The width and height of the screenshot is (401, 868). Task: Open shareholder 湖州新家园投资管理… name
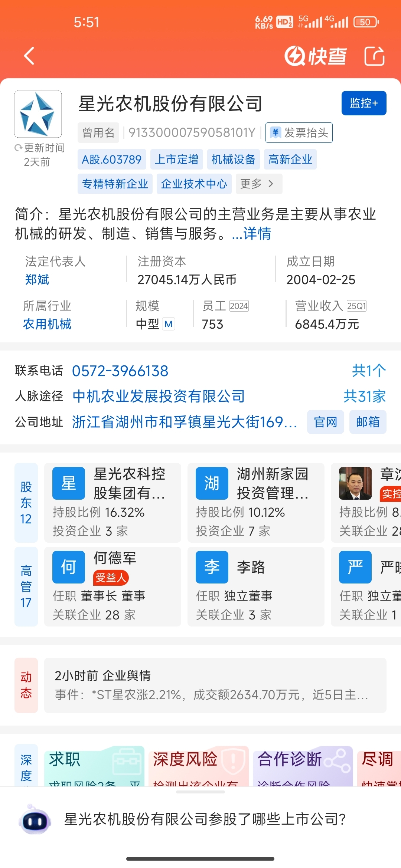(x=273, y=483)
